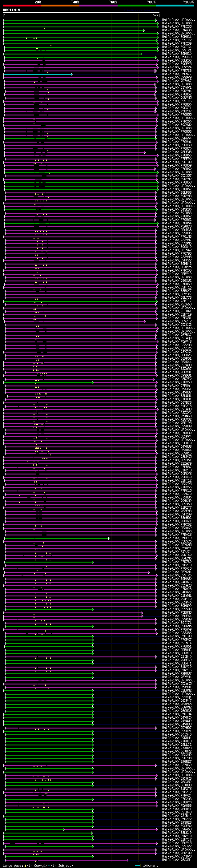
Task: Click the purple alignment bar for Q6S354
Action: tap(66, 860)
